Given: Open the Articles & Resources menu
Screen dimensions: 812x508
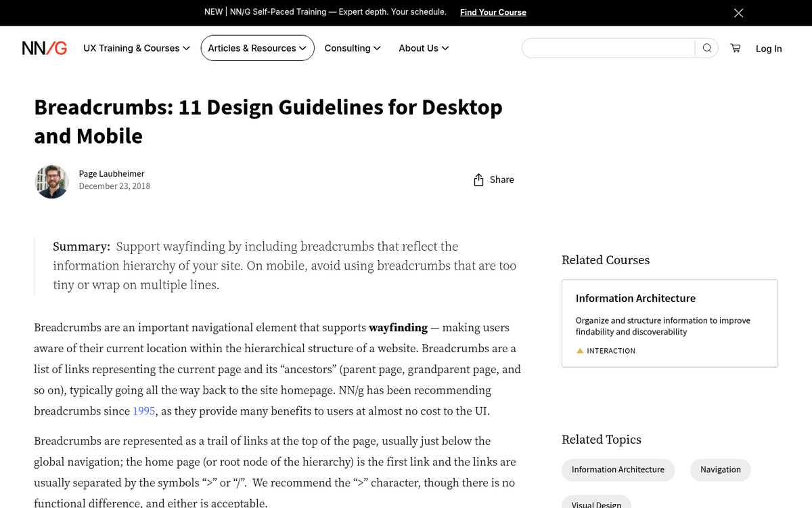Looking at the screenshot, I should point(257,47).
